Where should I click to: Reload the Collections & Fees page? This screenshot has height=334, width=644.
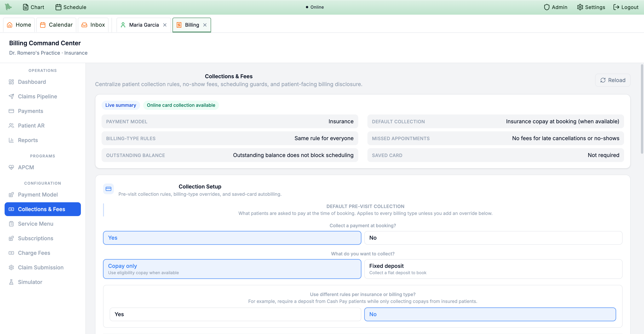coord(613,80)
